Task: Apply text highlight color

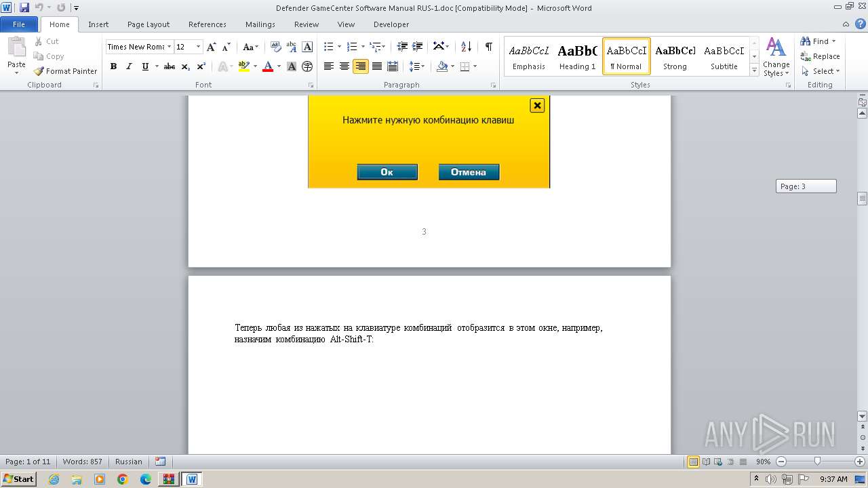Action: 244,66
